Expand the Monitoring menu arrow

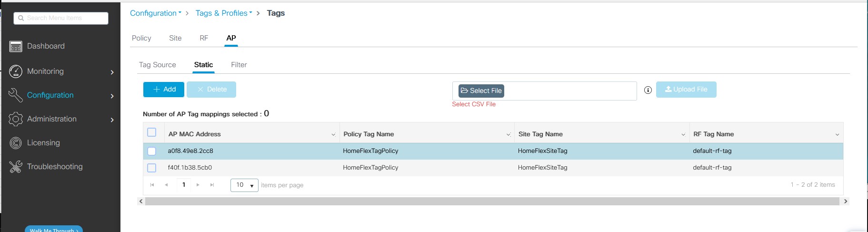coord(112,72)
